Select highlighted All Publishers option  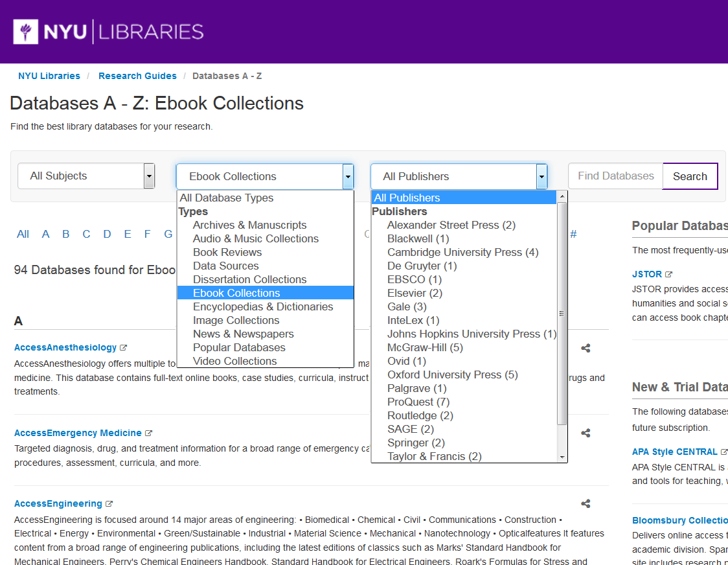(464, 198)
